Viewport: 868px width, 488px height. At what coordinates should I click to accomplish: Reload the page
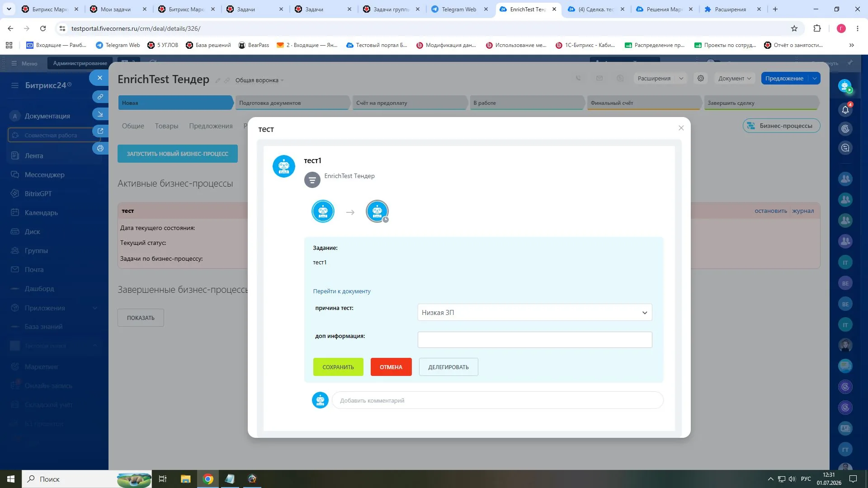click(43, 28)
